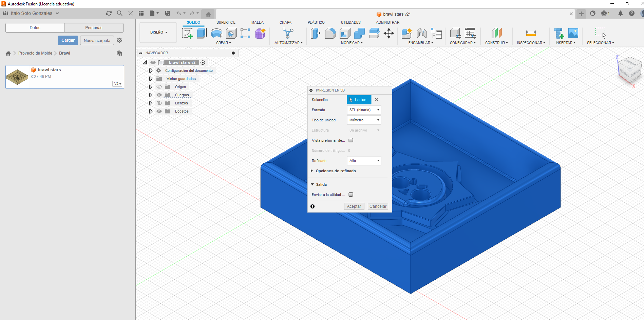Image resolution: width=644 pixels, height=320 pixels.
Task: Select the Press Pull tool
Action: click(316, 33)
